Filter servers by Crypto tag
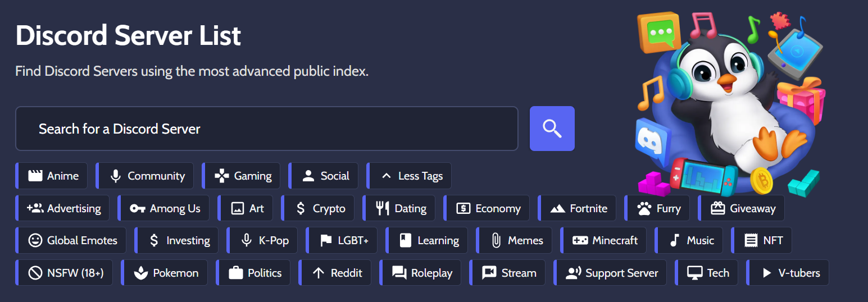868x302 pixels. click(317, 208)
